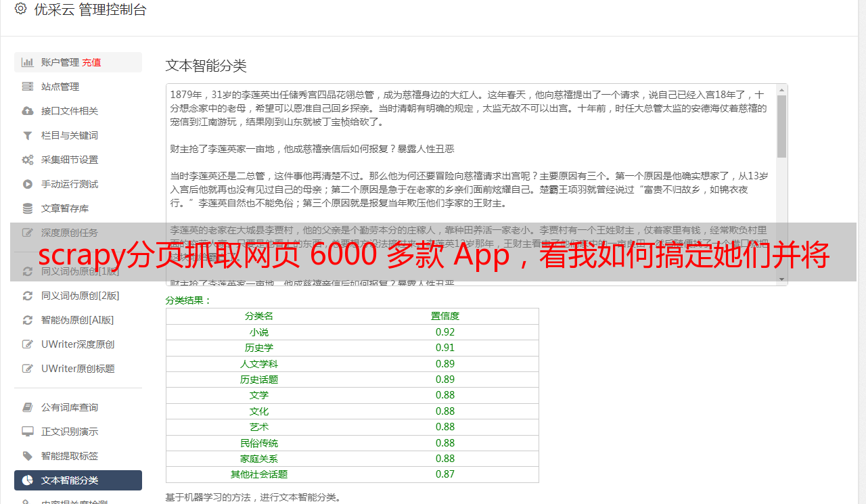
Task: Click the tag icon for 智能提取标签
Action: point(28,456)
